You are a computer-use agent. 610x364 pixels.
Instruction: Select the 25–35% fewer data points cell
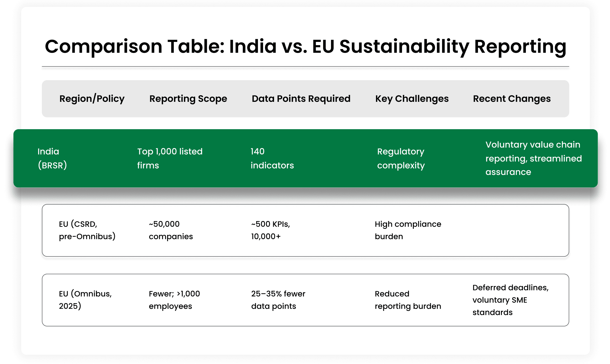[x=278, y=300]
